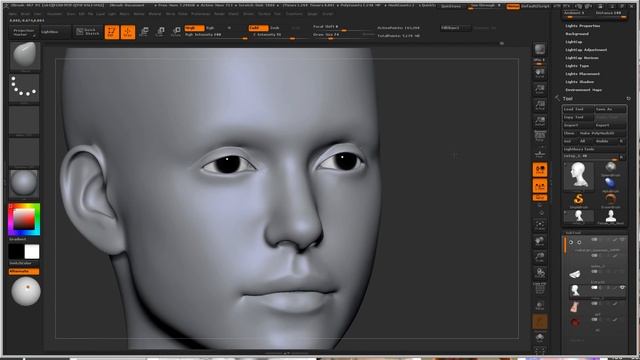Expand the LightCap Adjustment section
The height and width of the screenshot is (360, 640).
click(586, 50)
